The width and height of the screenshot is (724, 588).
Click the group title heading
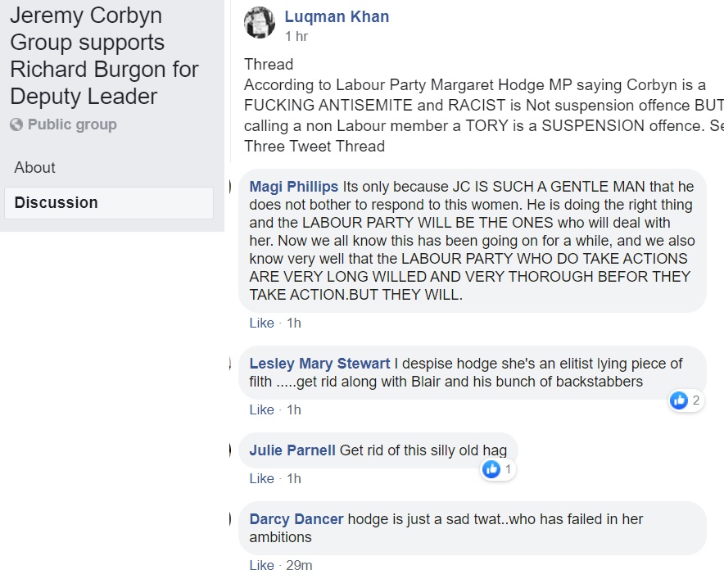click(104, 56)
